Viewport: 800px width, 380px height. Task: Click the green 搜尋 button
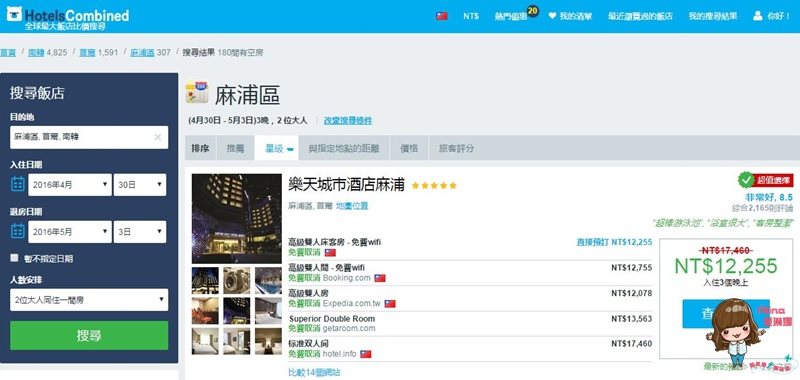(x=89, y=336)
